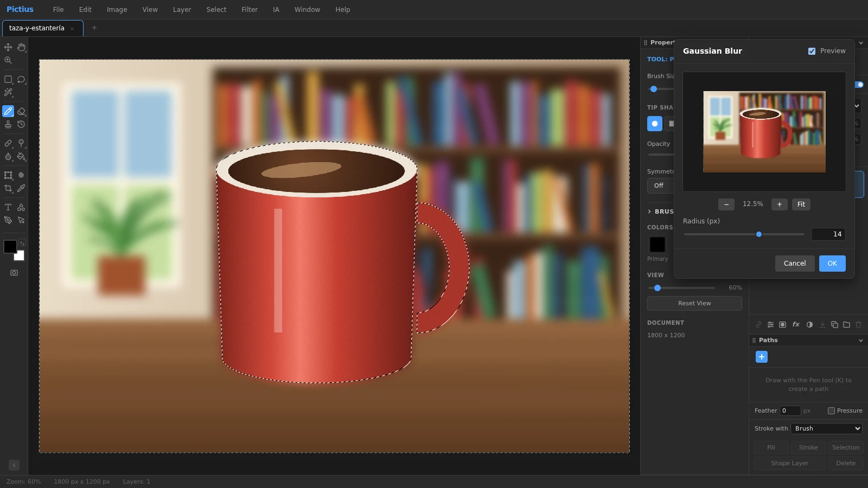Activate the Lasso selection tool

(x=21, y=79)
